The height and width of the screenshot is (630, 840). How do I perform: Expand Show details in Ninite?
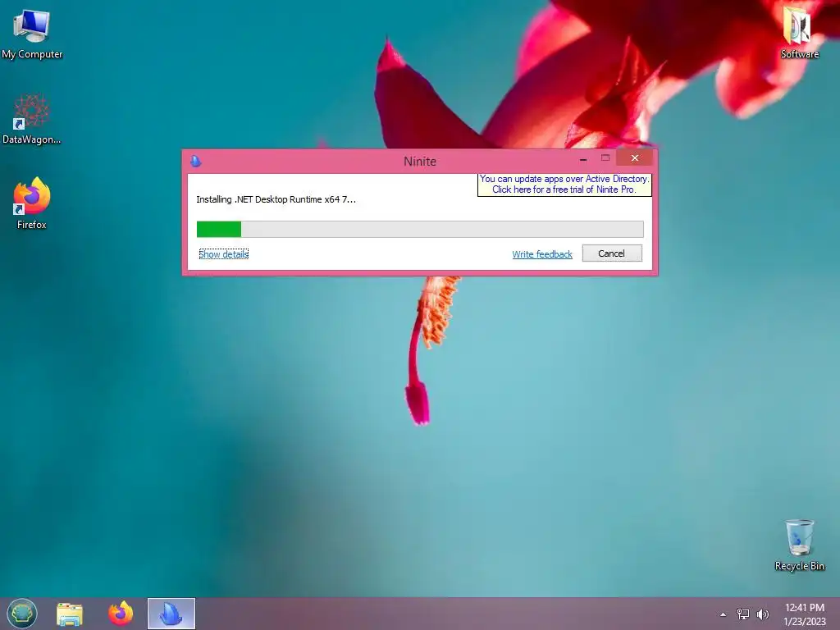point(223,254)
